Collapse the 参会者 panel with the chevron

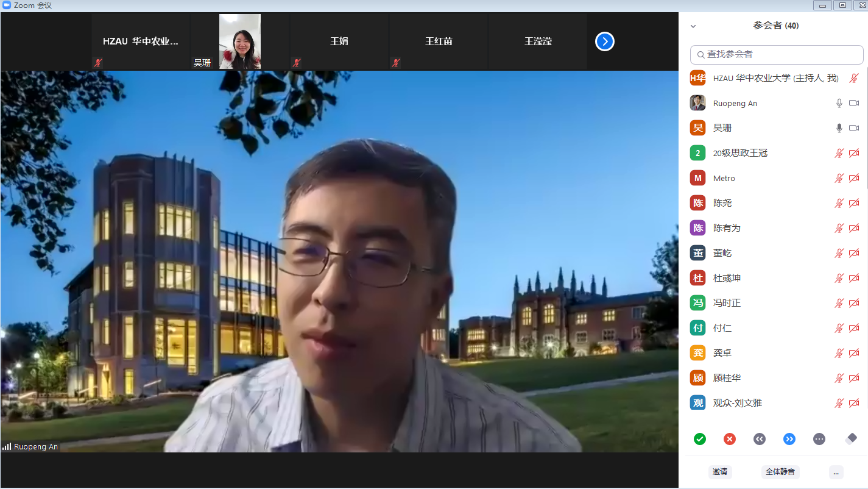tap(693, 26)
